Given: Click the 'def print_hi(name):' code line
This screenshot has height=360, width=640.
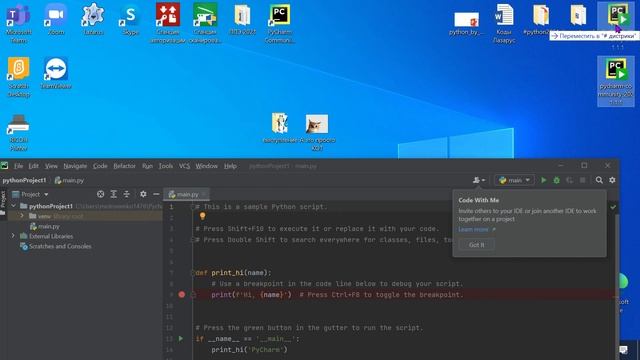Looking at the screenshot, I should [233, 273].
